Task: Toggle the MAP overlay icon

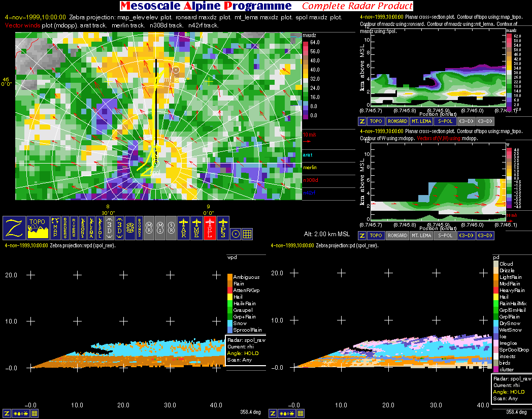Action: [55, 228]
